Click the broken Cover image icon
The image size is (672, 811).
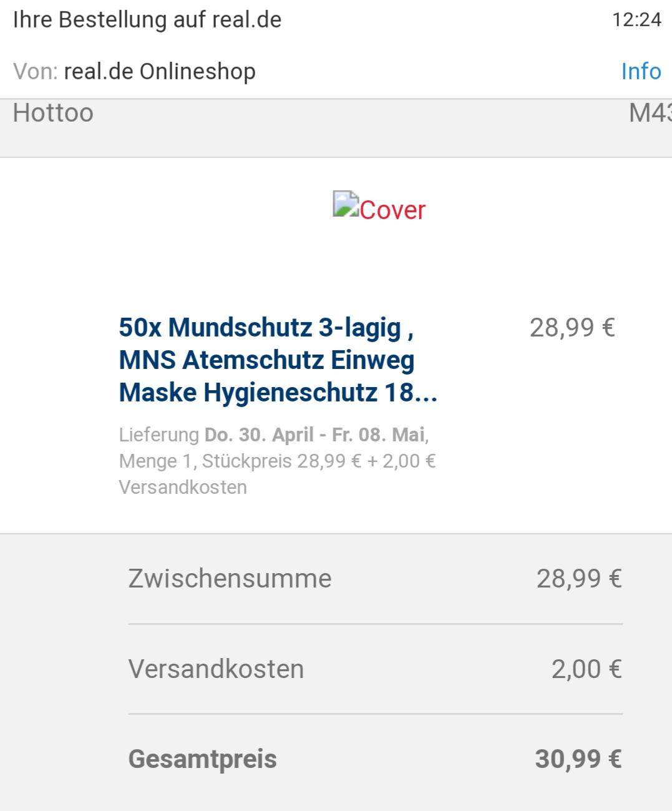point(346,204)
